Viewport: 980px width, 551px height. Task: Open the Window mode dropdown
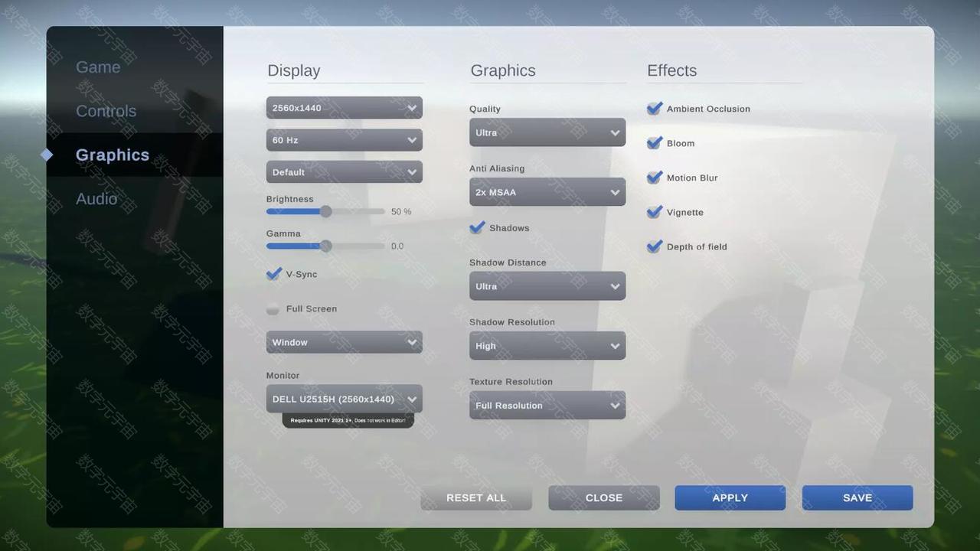coord(345,342)
